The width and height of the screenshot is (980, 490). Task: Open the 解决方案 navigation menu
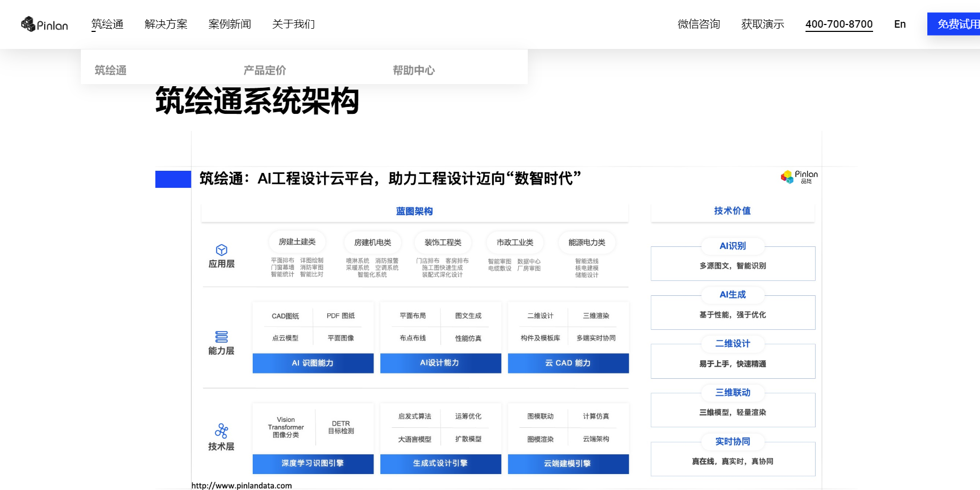166,24
